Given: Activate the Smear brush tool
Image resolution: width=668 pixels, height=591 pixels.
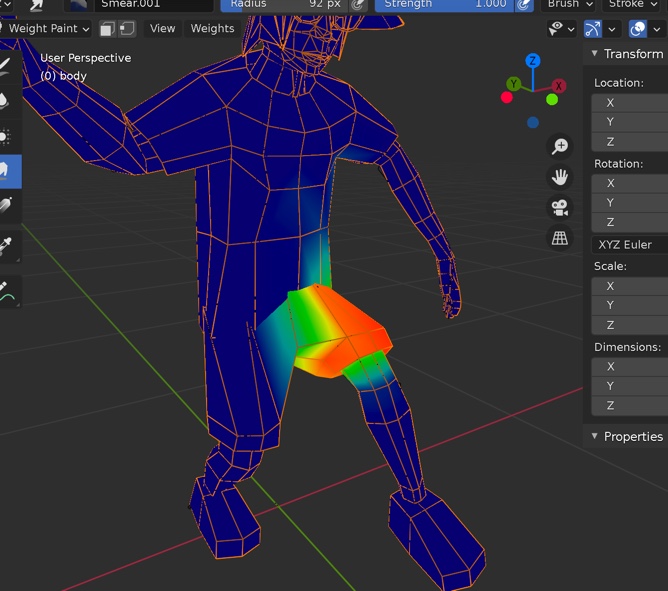Looking at the screenshot, I should point(7,171).
